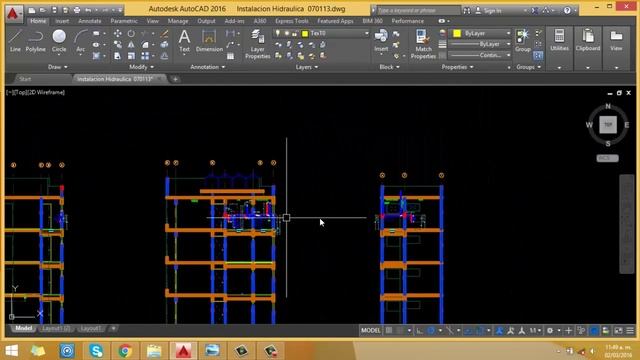Viewport: 640px width, 360px height.
Task: Add new drawing tab with plus button
Action: 175,79
